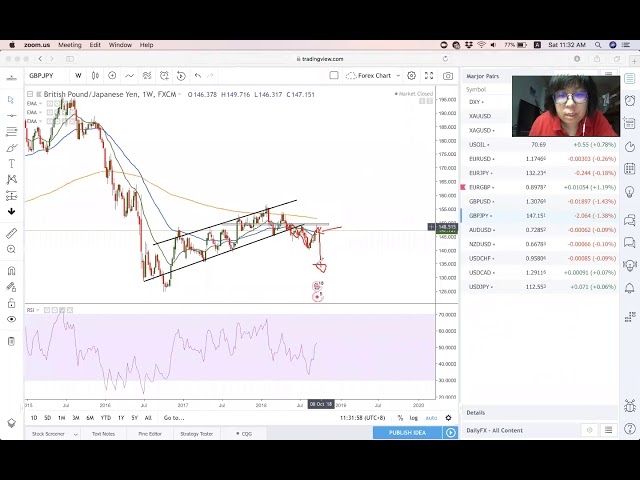Image resolution: width=640 pixels, height=480 pixels.
Task: Select the Text drawing tool
Action: point(11,163)
